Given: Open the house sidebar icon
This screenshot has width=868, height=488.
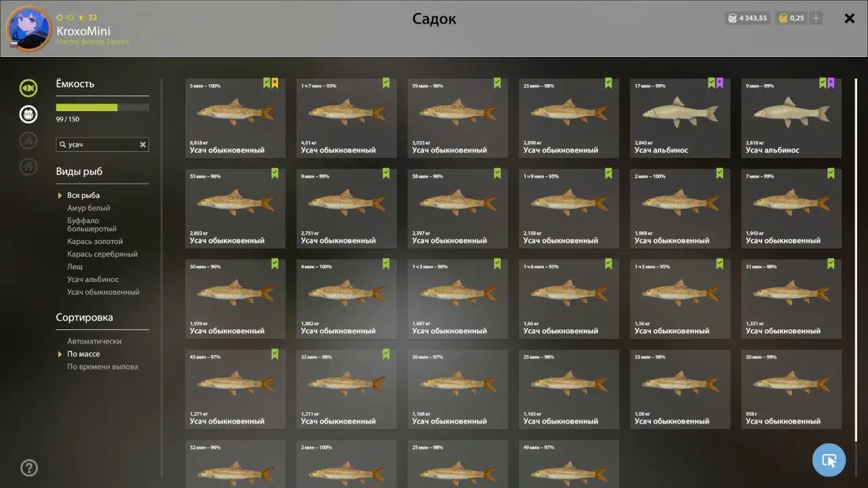Looking at the screenshot, I should point(28,166).
